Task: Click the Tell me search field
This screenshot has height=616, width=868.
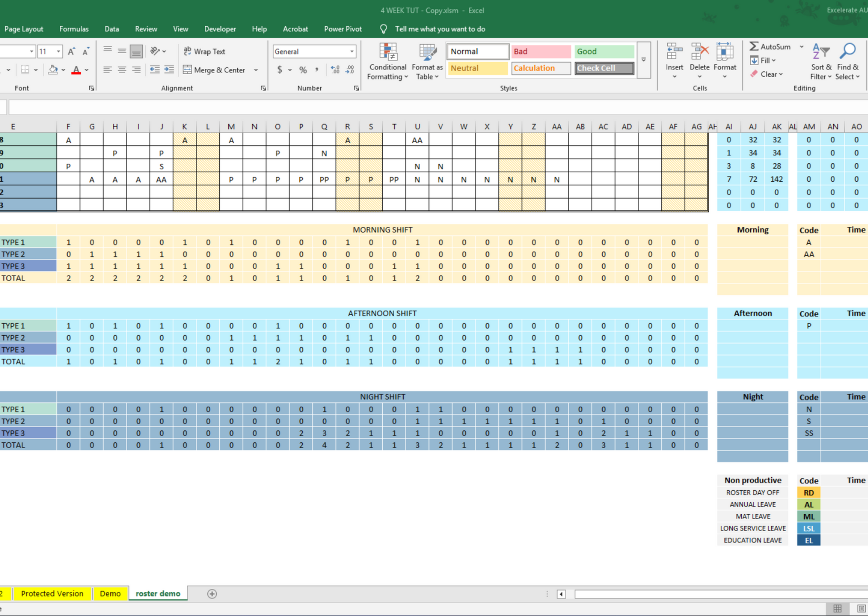Action: coord(439,29)
